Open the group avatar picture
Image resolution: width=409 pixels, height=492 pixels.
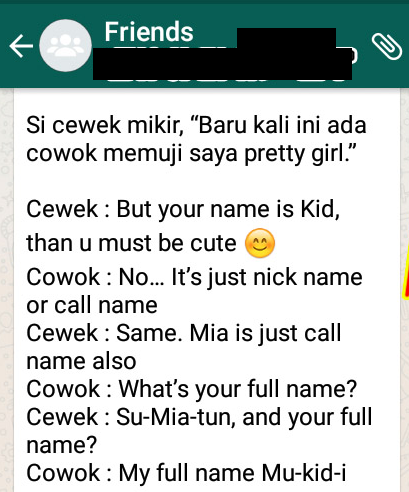point(65,46)
